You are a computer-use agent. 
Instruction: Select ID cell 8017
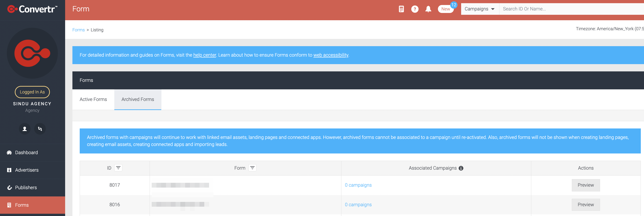click(115, 185)
